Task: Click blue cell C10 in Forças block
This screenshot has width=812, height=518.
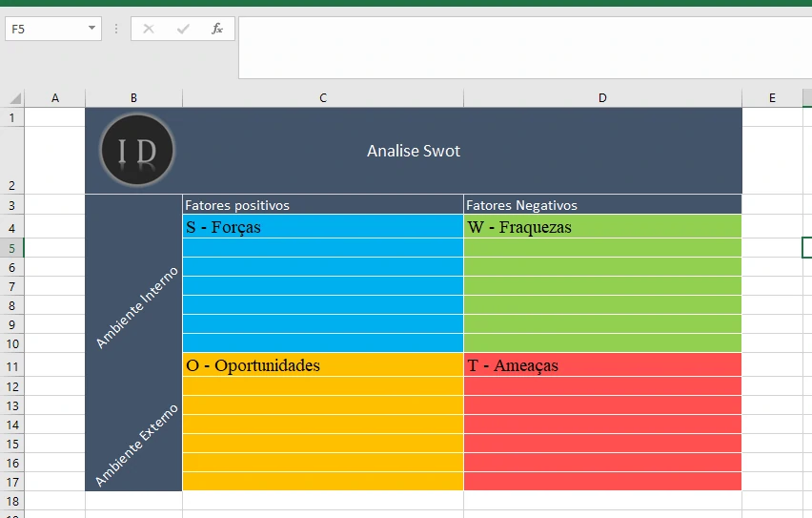Action: [x=323, y=343]
